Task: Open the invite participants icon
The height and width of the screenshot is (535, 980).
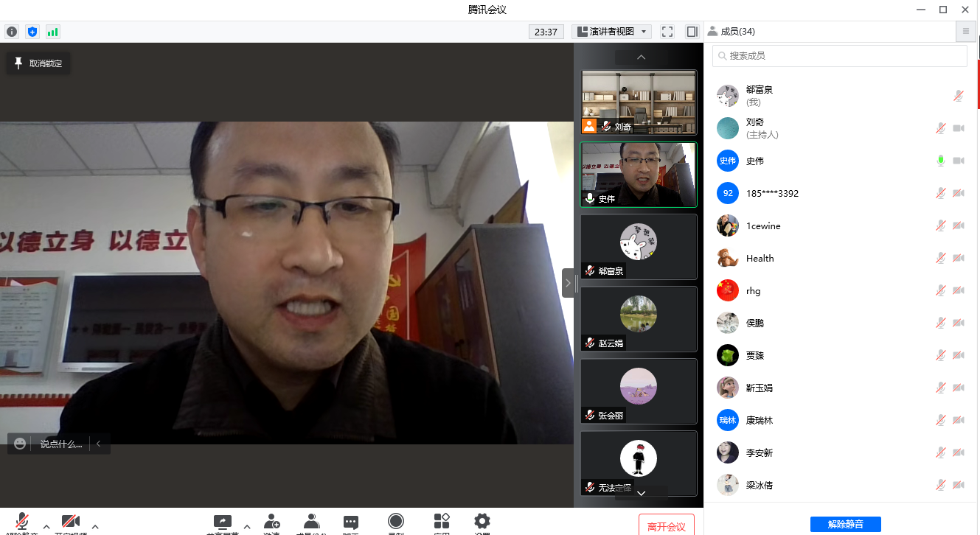Action: coord(271,522)
